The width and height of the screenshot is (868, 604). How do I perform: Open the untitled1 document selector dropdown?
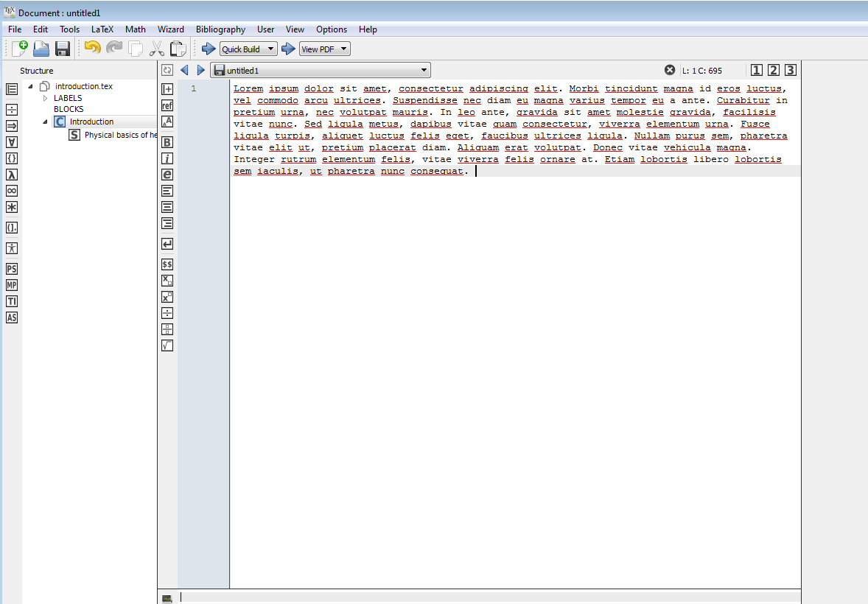pyautogui.click(x=321, y=70)
